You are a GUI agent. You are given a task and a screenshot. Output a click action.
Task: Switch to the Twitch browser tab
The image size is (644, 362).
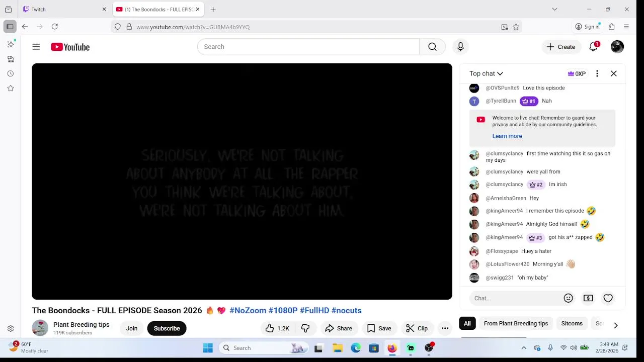pos(60,9)
